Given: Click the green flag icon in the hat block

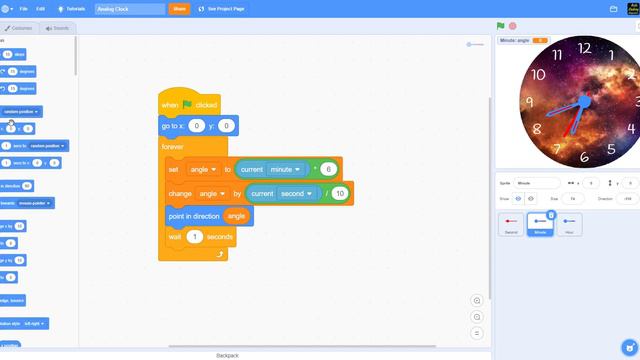Looking at the screenshot, I should tap(187, 104).
